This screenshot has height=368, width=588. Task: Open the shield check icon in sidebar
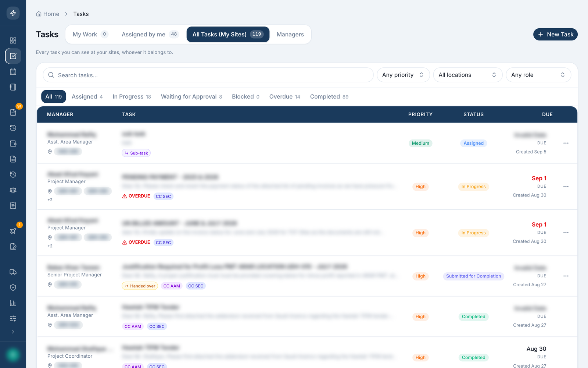tap(13, 287)
